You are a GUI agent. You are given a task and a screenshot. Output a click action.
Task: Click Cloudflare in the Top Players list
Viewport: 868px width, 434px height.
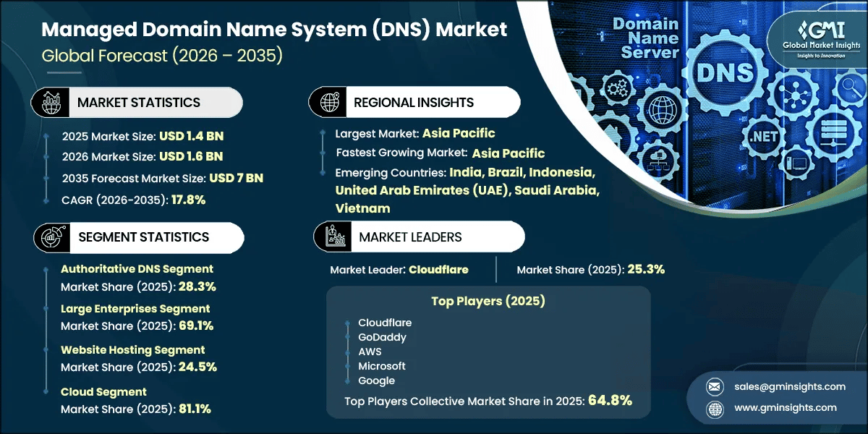pos(385,323)
